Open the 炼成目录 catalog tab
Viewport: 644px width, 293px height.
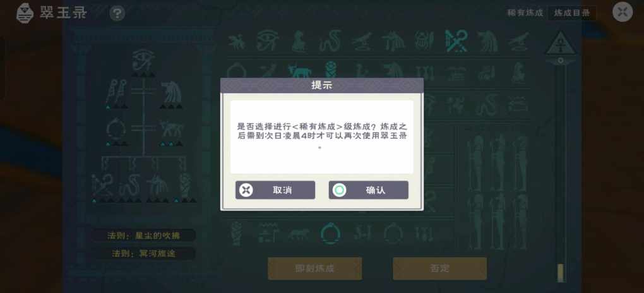[572, 13]
